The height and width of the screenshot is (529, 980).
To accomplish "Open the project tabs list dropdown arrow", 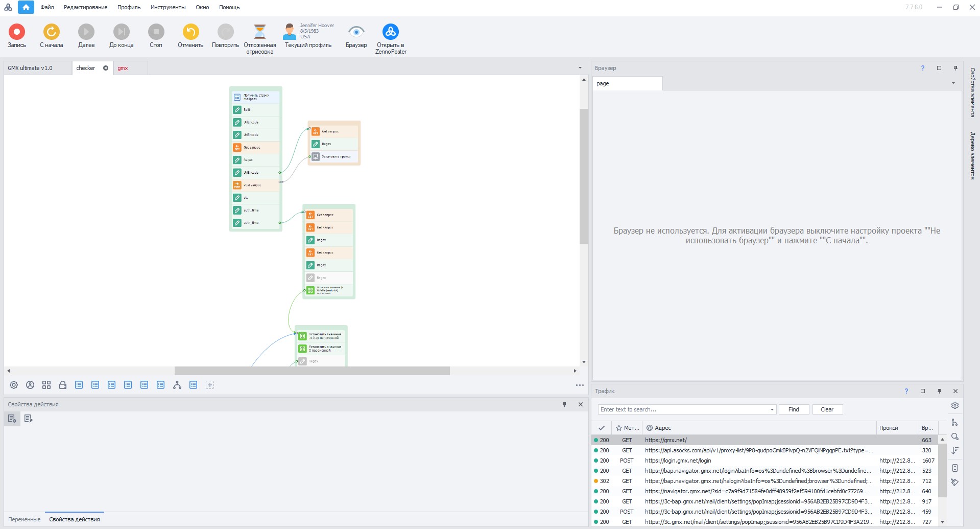I will 580,68.
